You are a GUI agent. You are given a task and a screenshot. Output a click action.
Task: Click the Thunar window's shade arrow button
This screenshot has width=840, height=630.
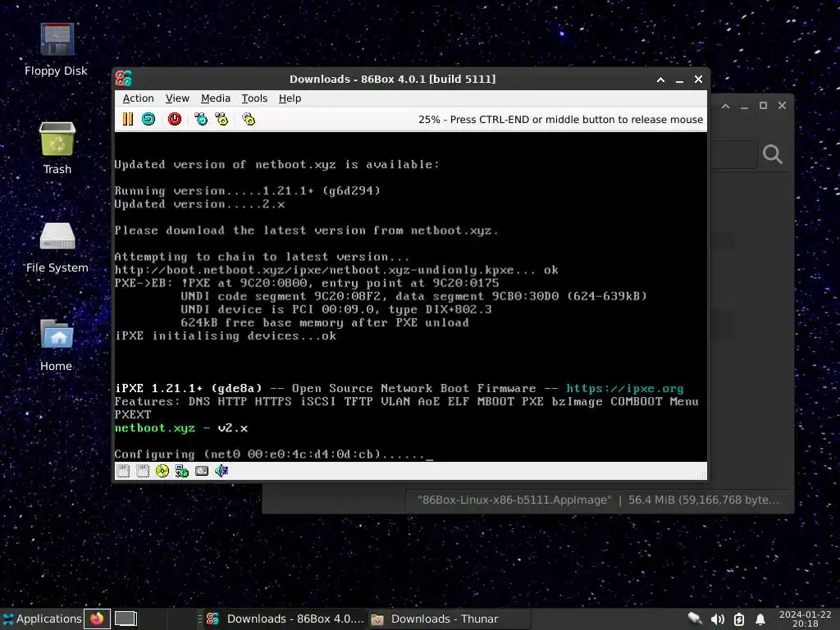[x=725, y=106]
